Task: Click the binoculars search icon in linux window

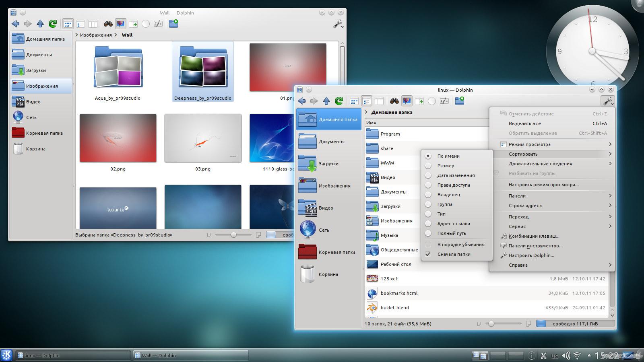Action: pyautogui.click(x=394, y=101)
